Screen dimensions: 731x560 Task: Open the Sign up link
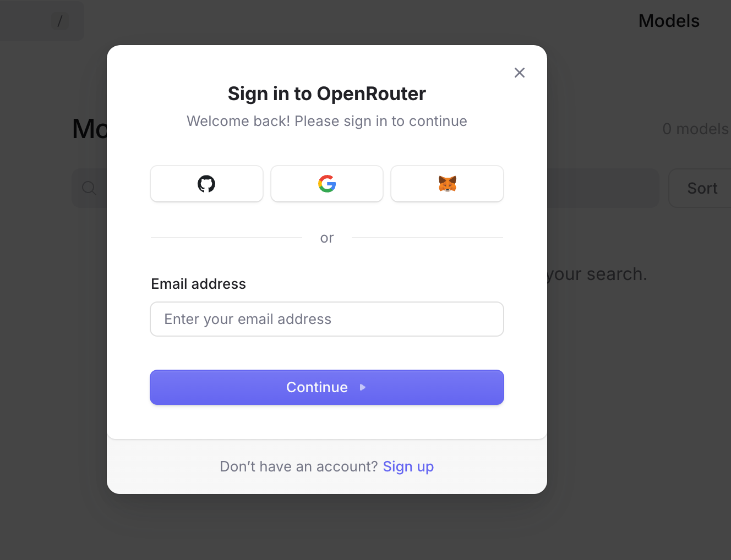[408, 466]
